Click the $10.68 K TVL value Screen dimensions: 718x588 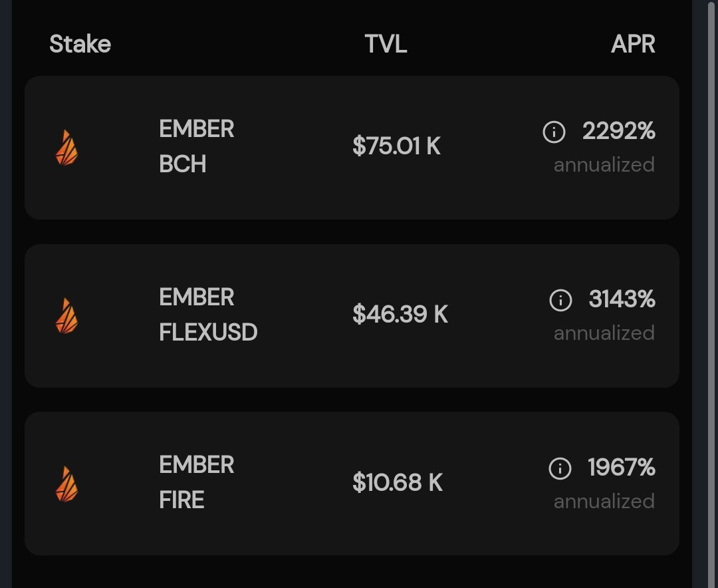(x=398, y=482)
